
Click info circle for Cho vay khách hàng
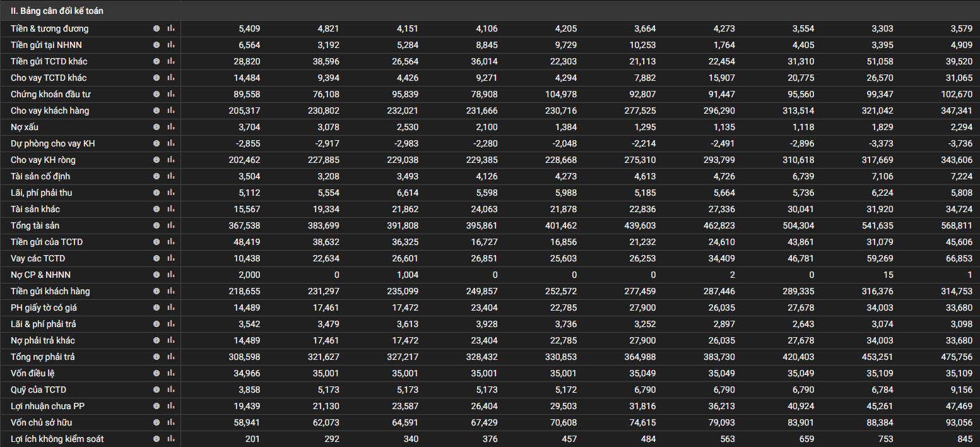click(156, 110)
